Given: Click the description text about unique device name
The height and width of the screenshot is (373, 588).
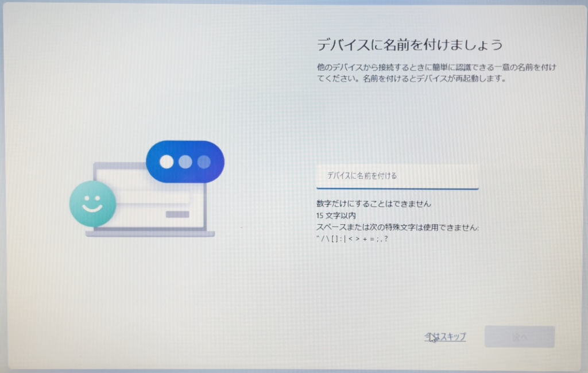Looking at the screenshot, I should pyautogui.click(x=436, y=73).
